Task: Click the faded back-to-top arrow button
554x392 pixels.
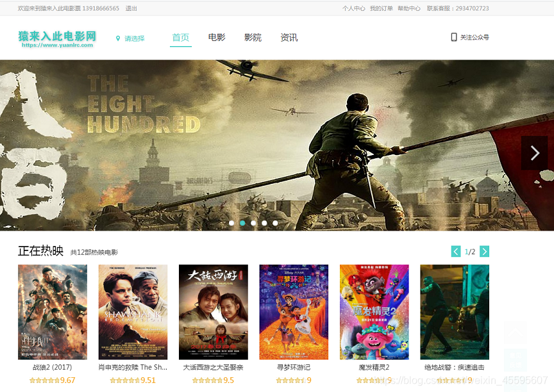Action: click(x=515, y=333)
